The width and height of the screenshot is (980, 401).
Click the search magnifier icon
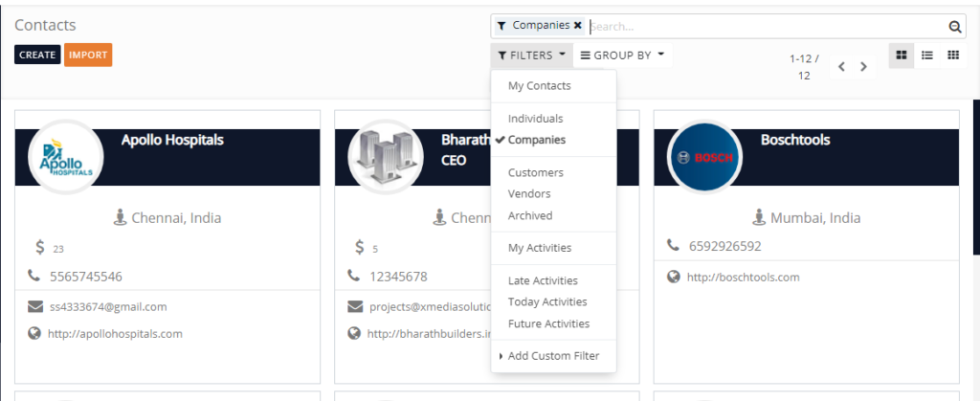click(x=954, y=26)
